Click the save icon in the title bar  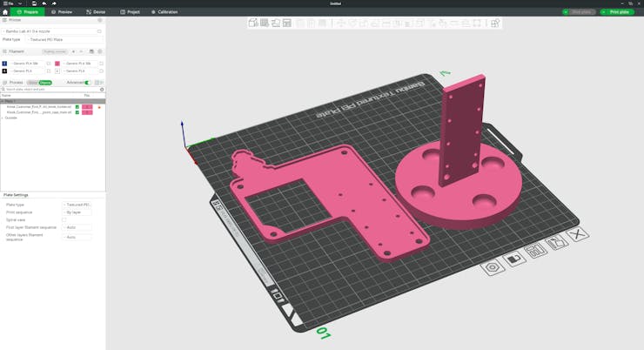pos(34,3)
